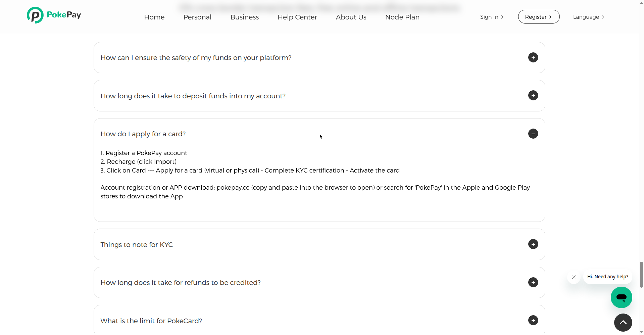The width and height of the screenshot is (644, 335).
Task: Click 'How long does it take to deposit' text
Action: (x=193, y=96)
